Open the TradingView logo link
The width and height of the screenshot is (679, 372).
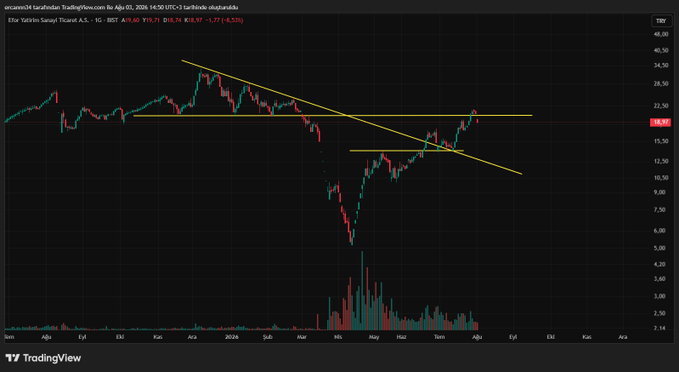coord(43,358)
